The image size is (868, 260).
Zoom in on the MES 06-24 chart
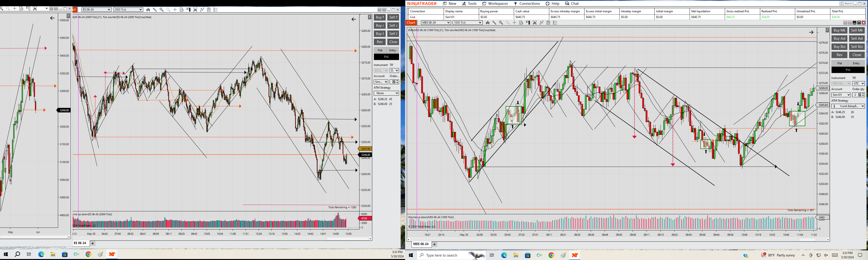[501, 23]
